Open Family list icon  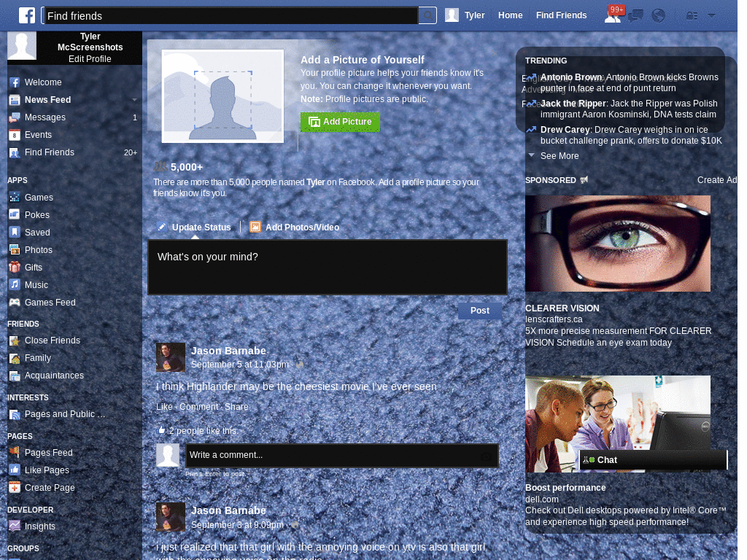[x=15, y=358]
